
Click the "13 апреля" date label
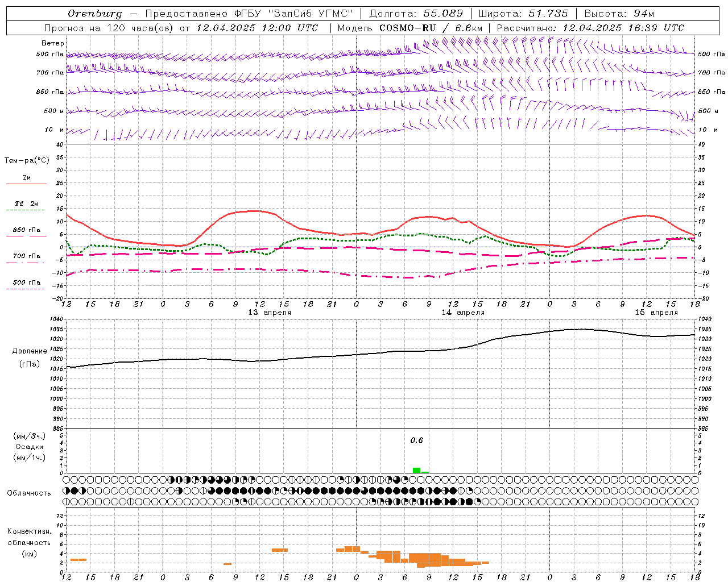coord(270,313)
